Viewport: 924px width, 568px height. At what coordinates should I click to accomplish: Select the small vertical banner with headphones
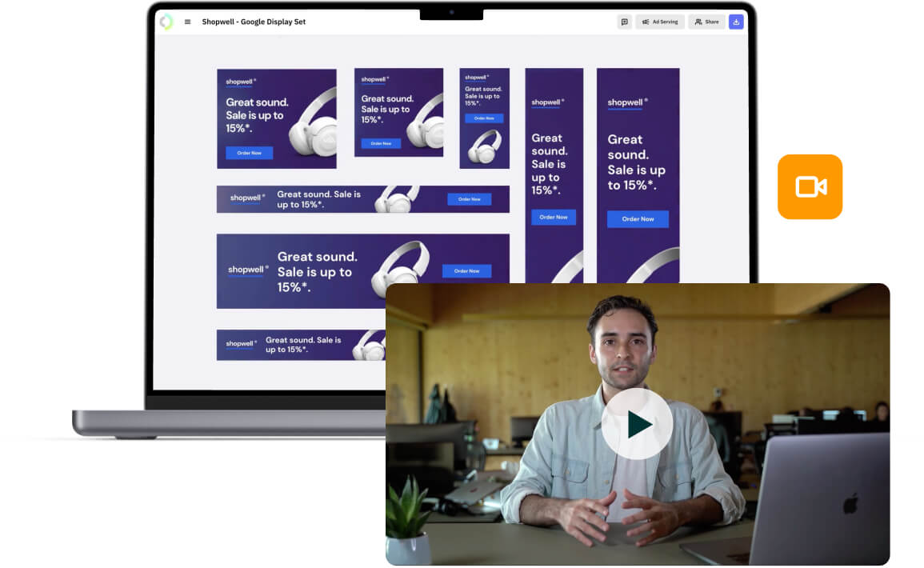[484, 118]
